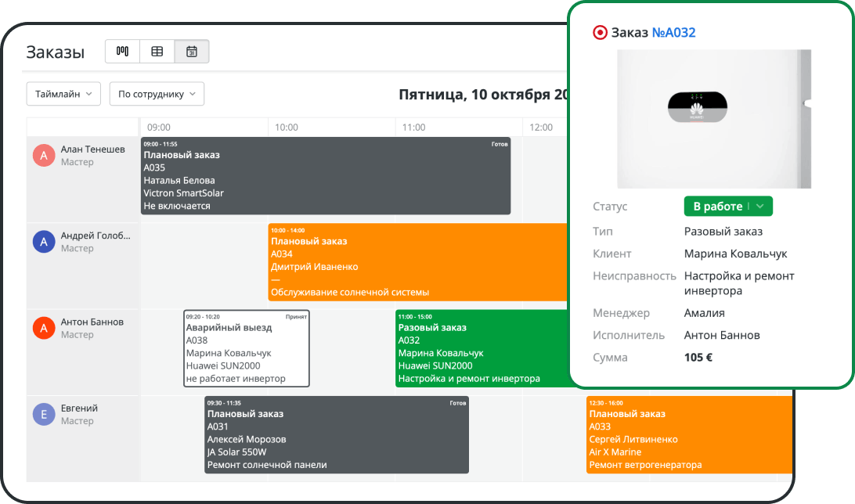Select the calendar view icon
855x504 pixels.
[x=191, y=51]
